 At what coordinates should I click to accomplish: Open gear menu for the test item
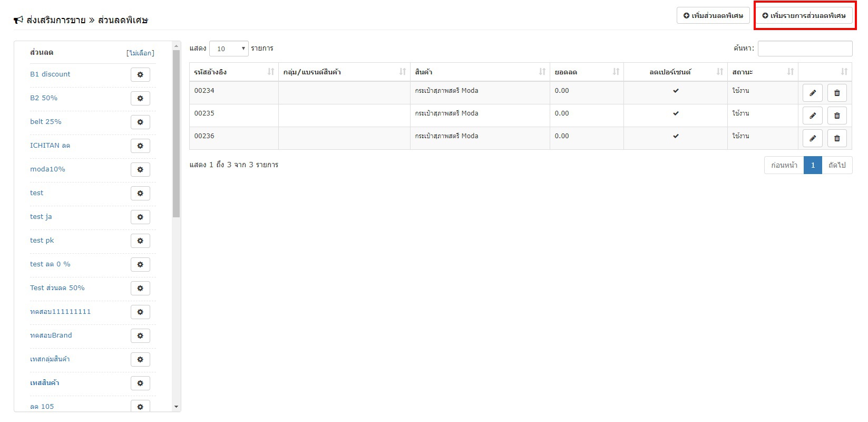[x=140, y=193]
